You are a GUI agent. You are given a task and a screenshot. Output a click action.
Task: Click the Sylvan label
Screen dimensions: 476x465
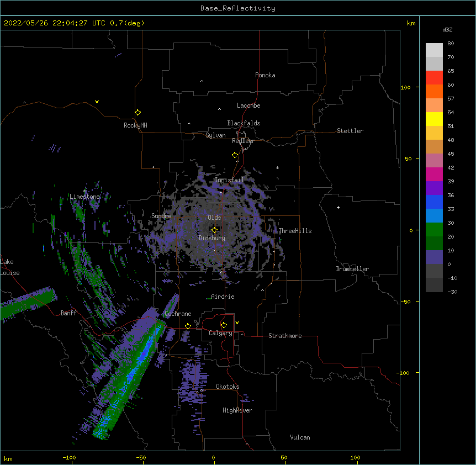215,135
